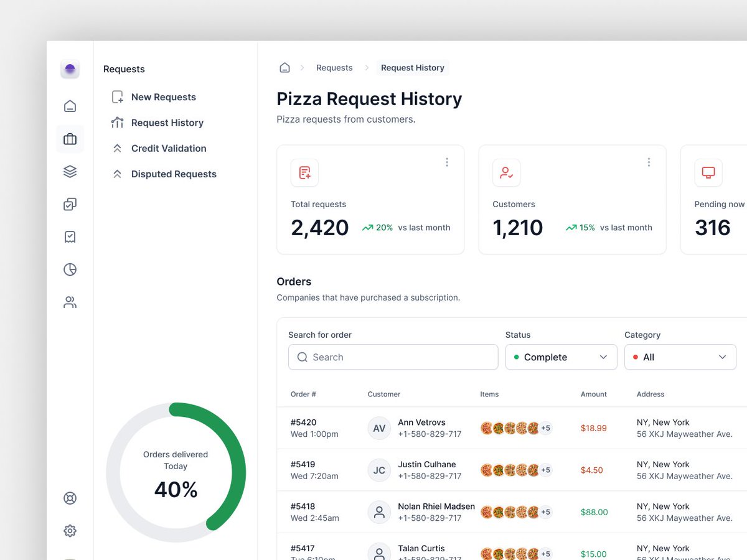Open the pie chart icon in rail

[x=70, y=269]
